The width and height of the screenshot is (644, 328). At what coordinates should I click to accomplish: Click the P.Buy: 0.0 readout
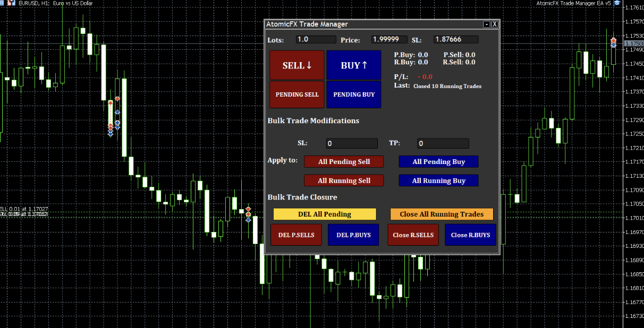click(411, 55)
